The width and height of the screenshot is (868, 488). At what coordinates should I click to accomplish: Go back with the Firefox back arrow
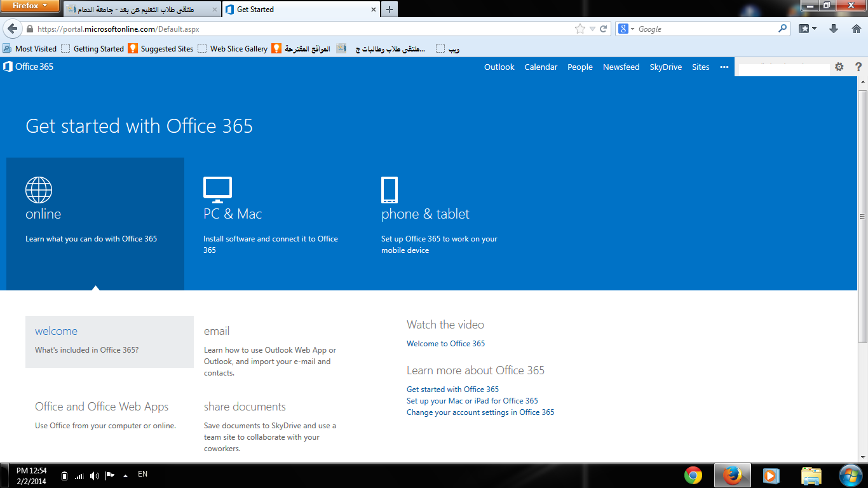[12, 29]
